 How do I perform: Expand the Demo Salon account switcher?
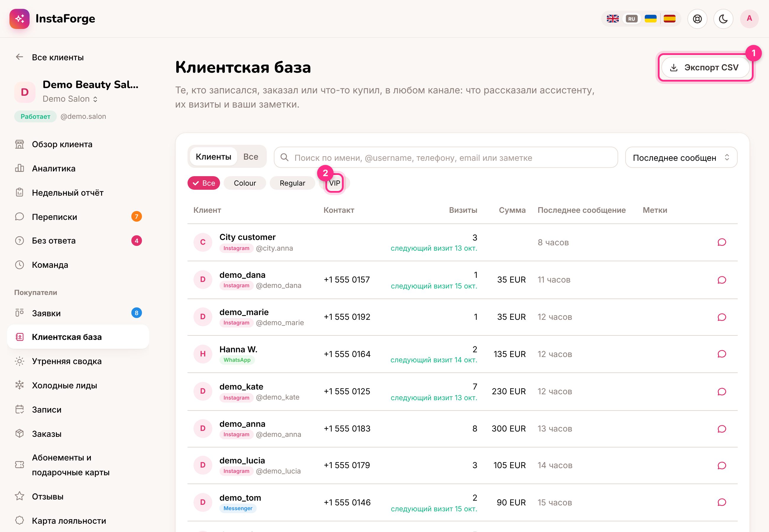[x=70, y=99]
